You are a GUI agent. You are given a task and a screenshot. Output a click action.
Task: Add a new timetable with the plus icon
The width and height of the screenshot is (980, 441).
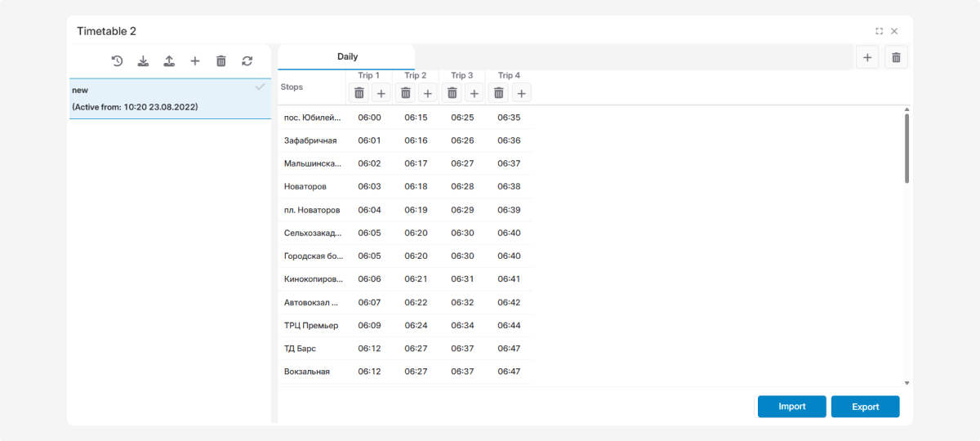194,61
